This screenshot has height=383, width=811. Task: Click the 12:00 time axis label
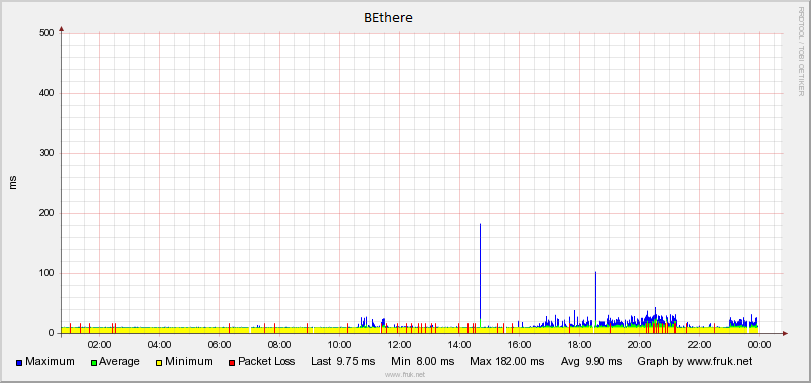point(399,344)
